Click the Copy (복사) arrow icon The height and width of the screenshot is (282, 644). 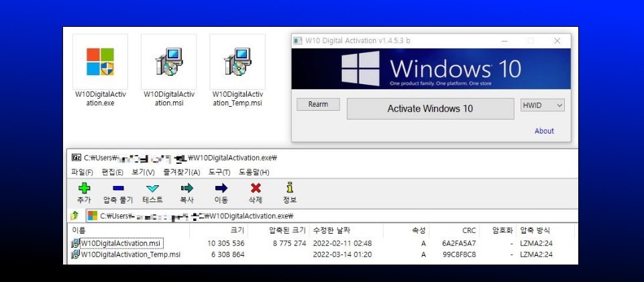click(186, 189)
